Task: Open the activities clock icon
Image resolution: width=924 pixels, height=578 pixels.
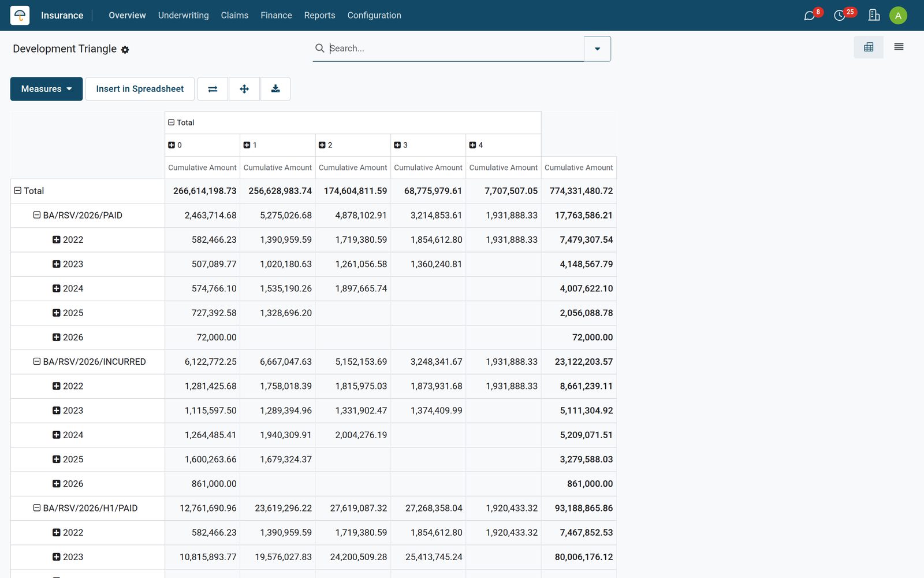Action: tap(840, 16)
